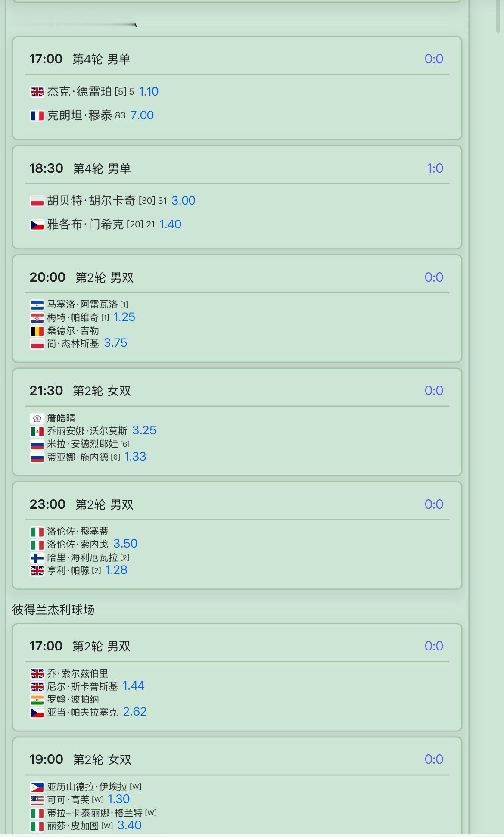Open the 21:30 第2轮 女双 match header

[x=237, y=391]
